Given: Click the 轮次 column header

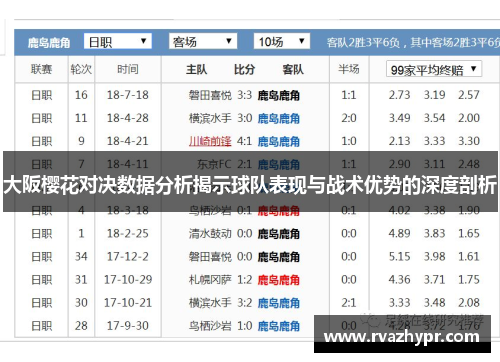Looking at the screenshot, I should [x=81, y=69].
